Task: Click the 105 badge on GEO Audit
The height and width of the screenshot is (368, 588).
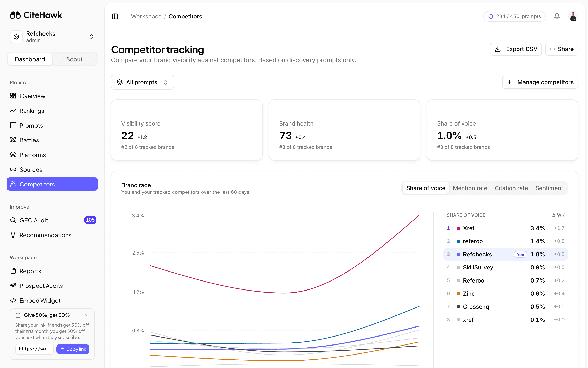Action: click(90, 220)
